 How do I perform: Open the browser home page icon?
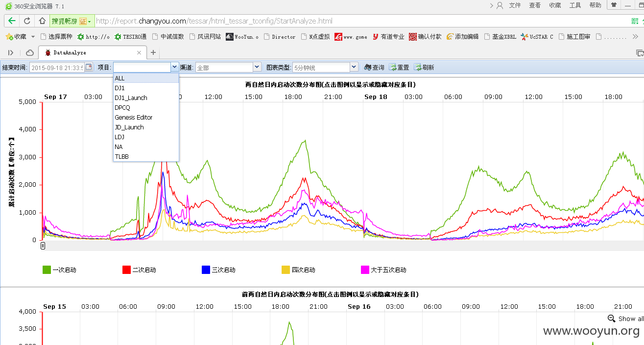click(x=42, y=21)
